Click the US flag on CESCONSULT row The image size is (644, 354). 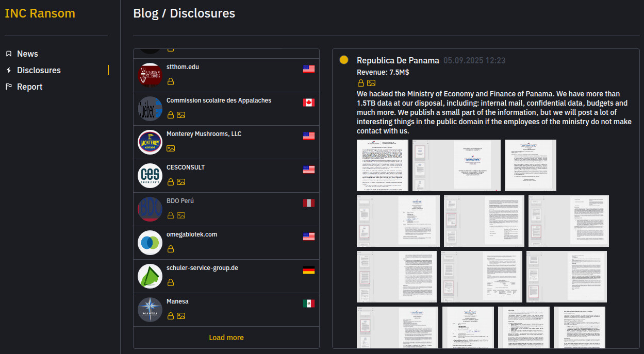click(309, 170)
